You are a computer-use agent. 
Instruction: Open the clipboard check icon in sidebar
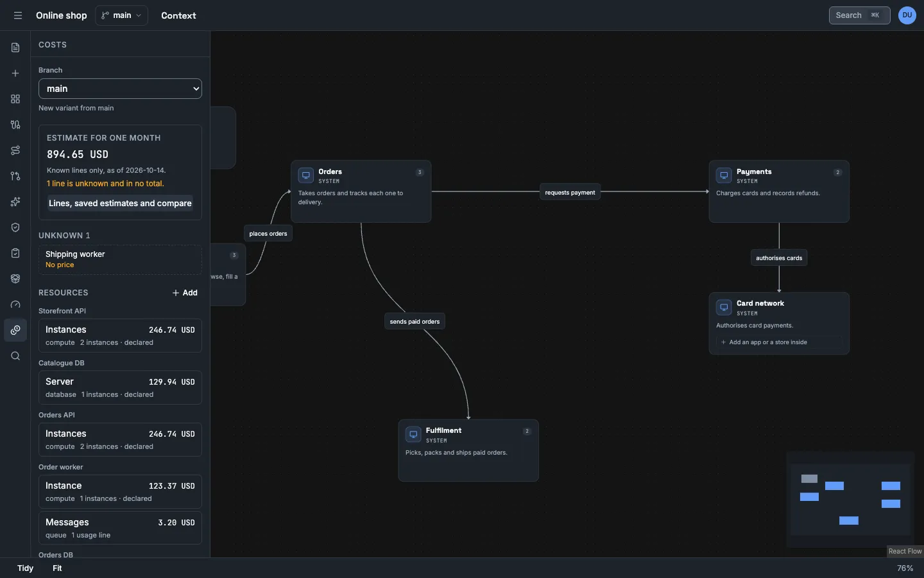click(x=15, y=253)
